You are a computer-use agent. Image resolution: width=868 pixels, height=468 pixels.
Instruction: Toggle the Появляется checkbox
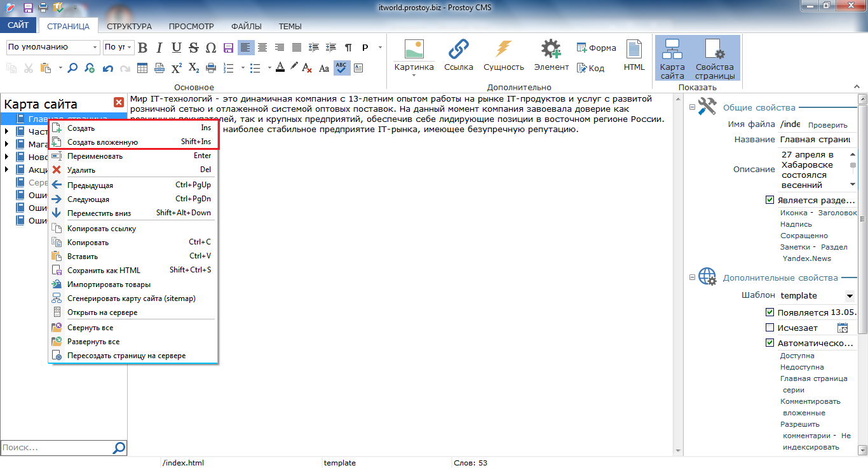[770, 312]
